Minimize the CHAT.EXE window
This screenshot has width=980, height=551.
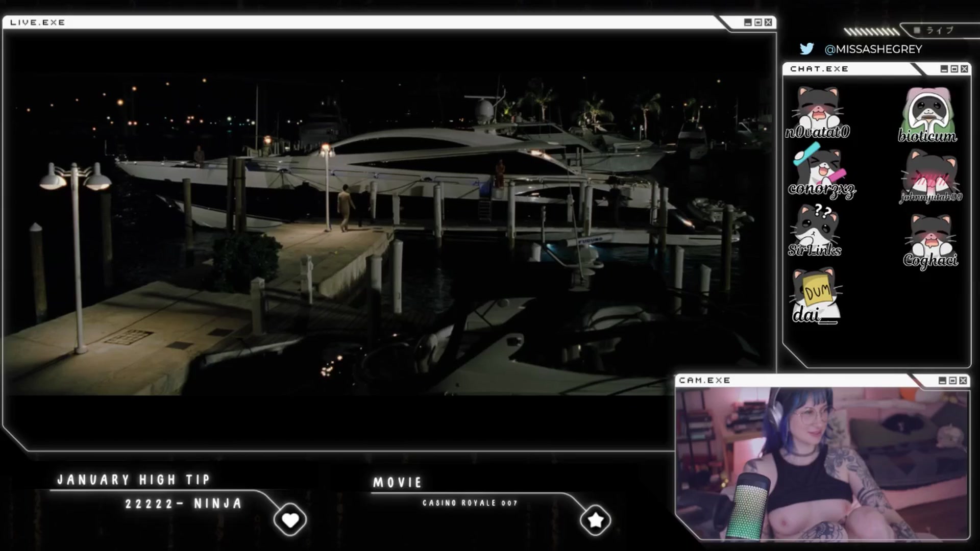point(944,69)
